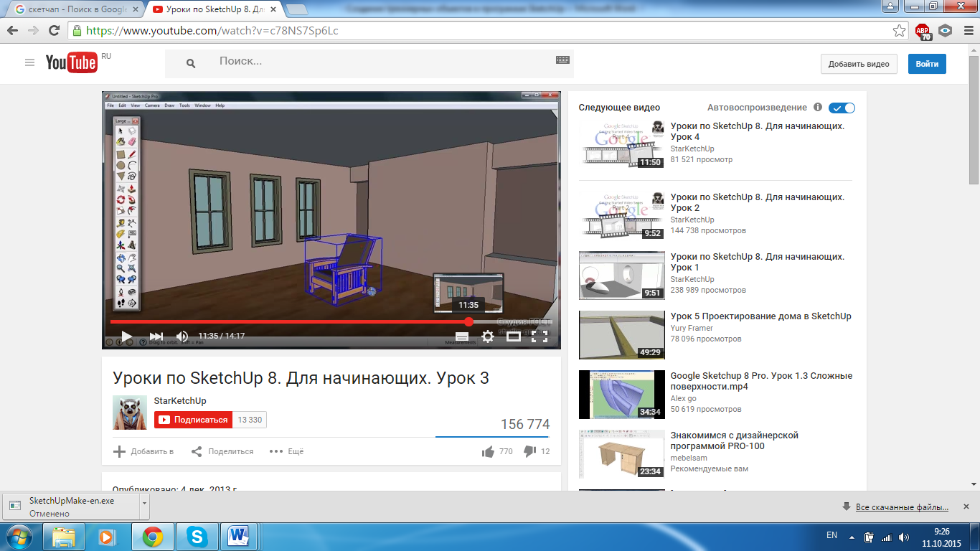Open the system volume tray icon
The image size is (980, 551).
(904, 537)
